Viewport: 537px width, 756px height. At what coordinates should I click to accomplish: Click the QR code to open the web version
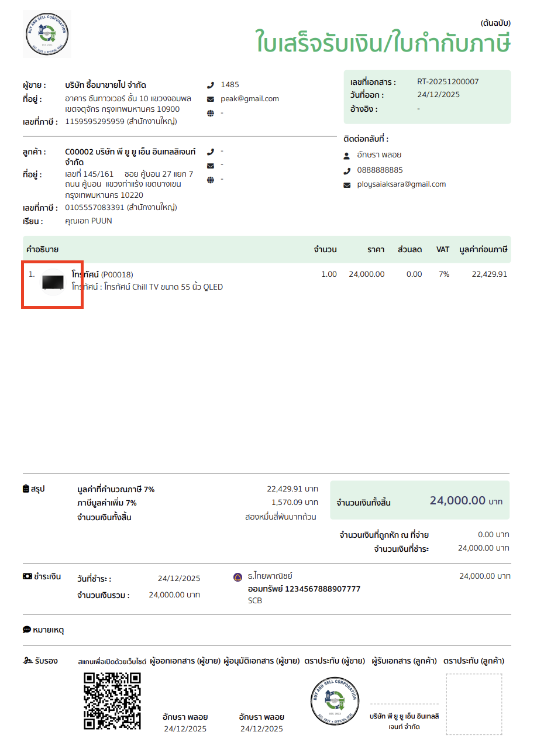112,701
